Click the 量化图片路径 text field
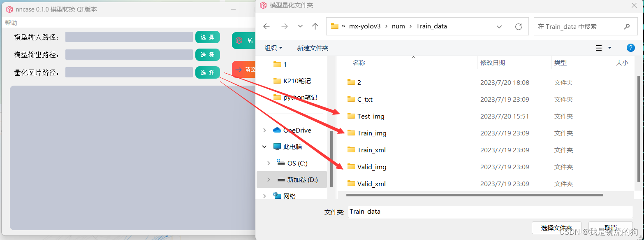 [x=129, y=72]
